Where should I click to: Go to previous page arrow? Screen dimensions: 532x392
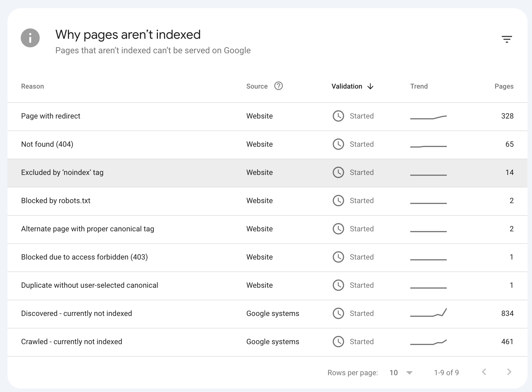click(x=484, y=372)
